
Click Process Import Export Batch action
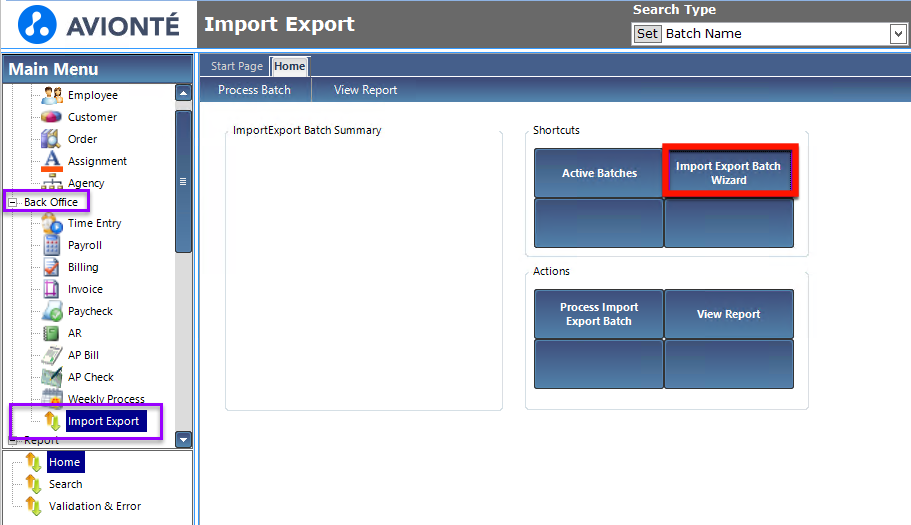tap(598, 314)
